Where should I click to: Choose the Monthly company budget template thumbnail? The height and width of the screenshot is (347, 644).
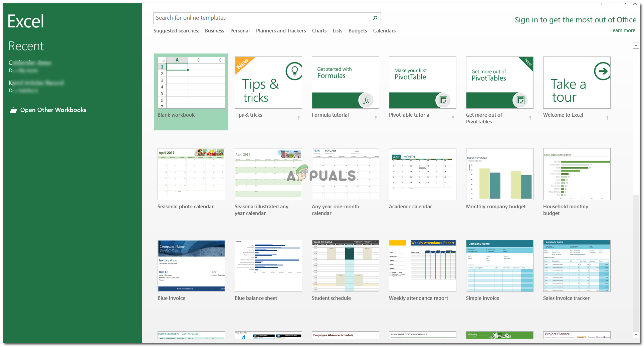point(500,174)
